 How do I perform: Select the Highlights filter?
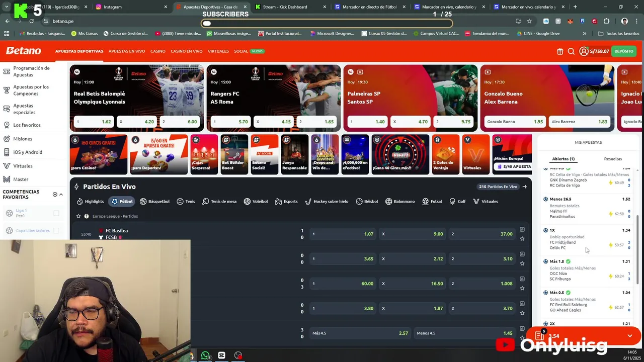90,201
